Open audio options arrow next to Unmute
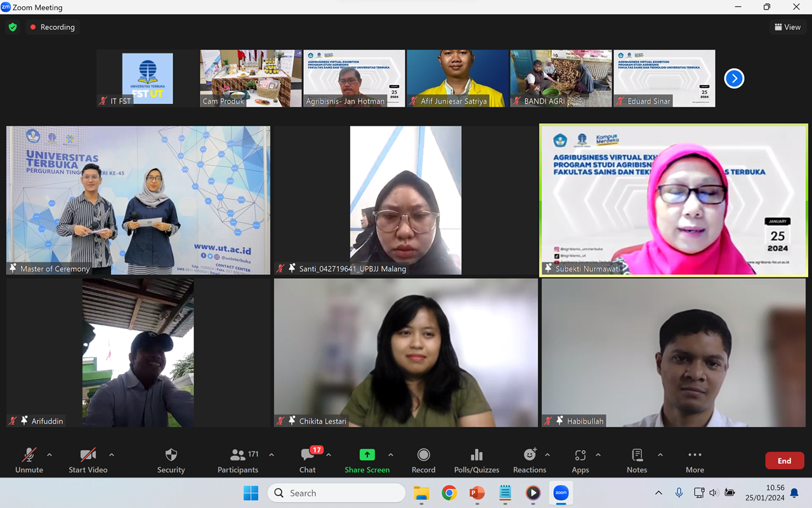 (x=49, y=455)
